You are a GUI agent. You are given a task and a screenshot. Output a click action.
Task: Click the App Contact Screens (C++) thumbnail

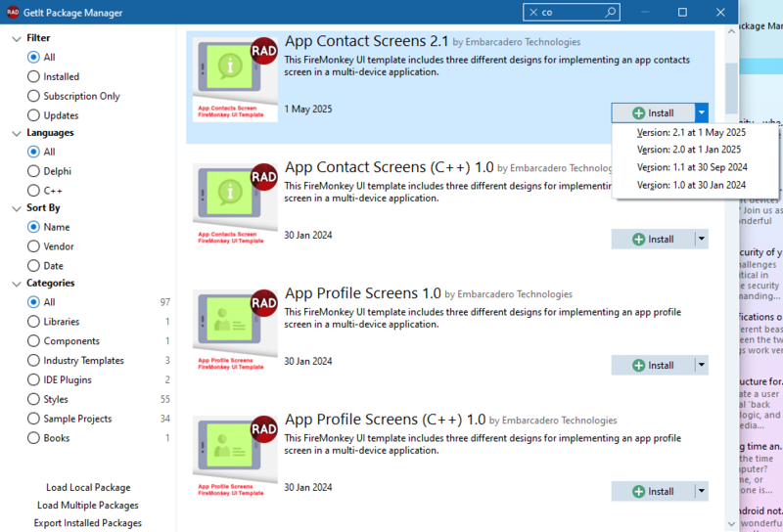tap(235, 206)
